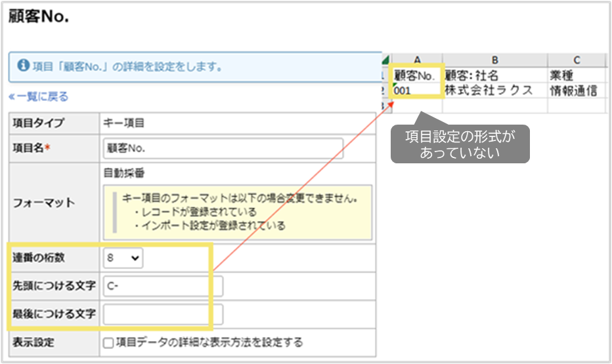This screenshot has width=612, height=364.
Task: Select the 顧客No. header cell in the spreadsheet
Action: click(x=416, y=75)
